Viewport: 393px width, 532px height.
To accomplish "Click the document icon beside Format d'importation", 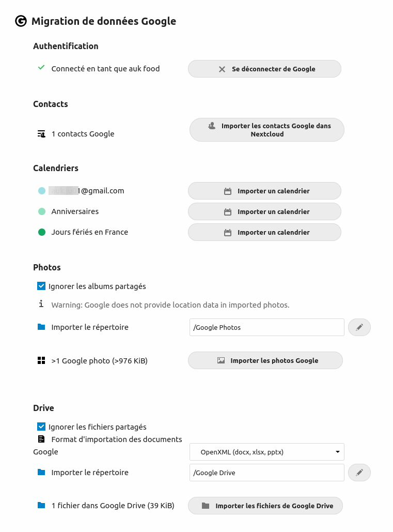I will click(x=41, y=439).
